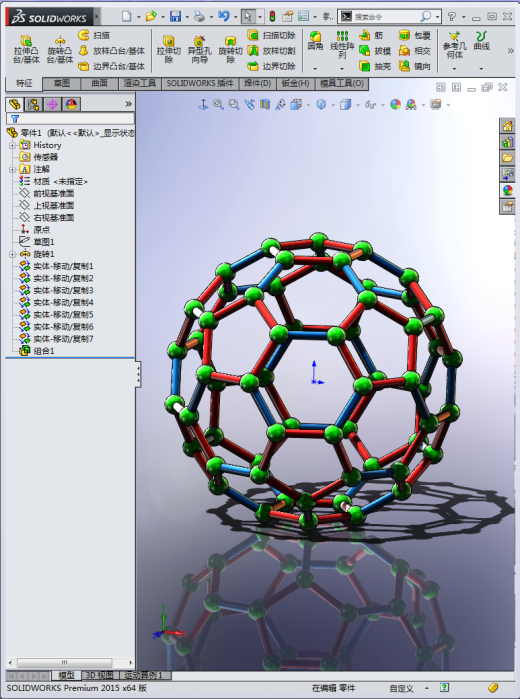Select the 放样切割 lofted cut tool
The image size is (520, 699).
[x=272, y=51]
